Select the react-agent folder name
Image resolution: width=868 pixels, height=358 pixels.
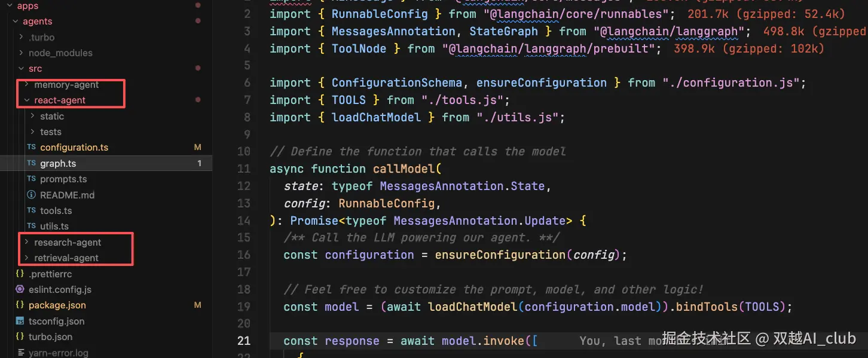pos(60,100)
